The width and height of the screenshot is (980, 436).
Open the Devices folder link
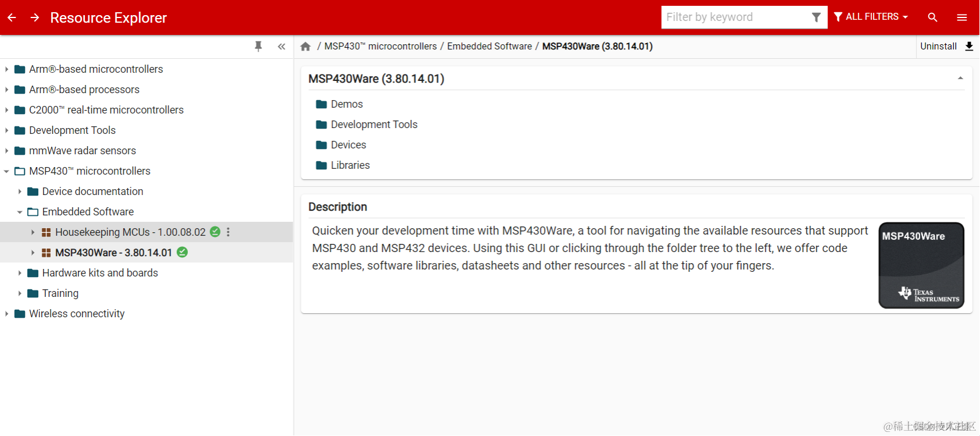pos(348,145)
